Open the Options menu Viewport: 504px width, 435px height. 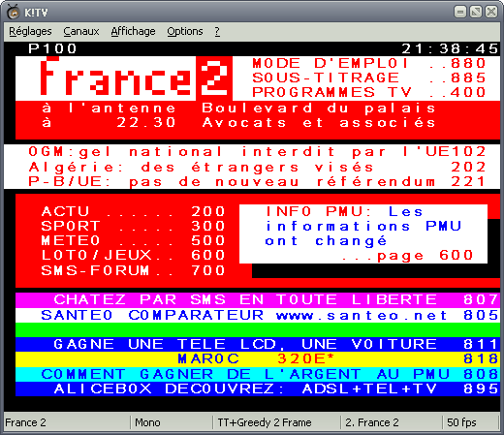point(185,31)
